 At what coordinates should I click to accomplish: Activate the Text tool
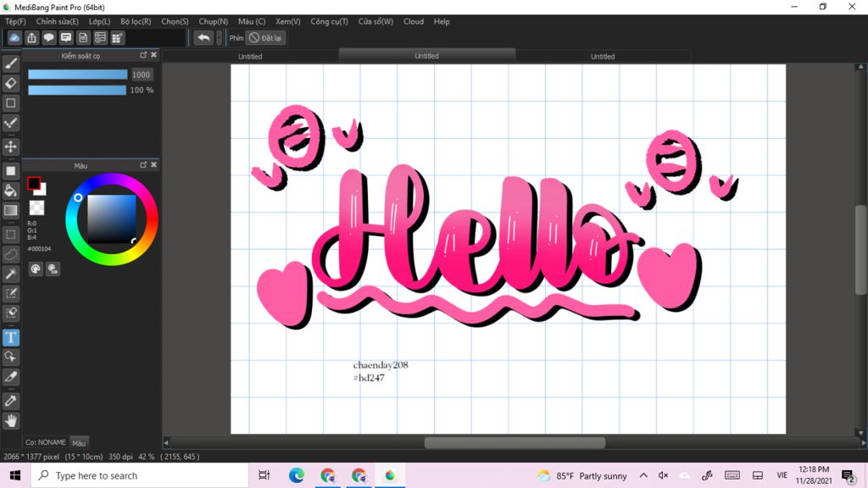pyautogui.click(x=10, y=337)
